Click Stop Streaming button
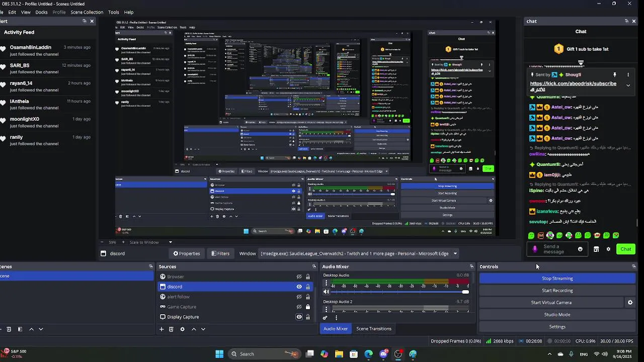Viewport: 644px width, 362px height. 557,279
